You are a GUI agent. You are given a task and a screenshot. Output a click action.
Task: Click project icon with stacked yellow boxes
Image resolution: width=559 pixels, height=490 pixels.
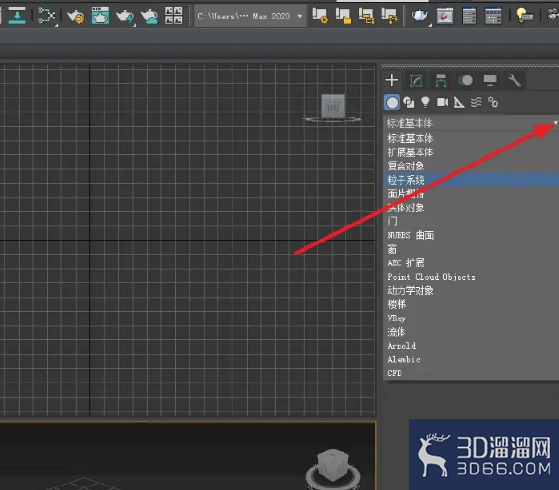pos(366,16)
